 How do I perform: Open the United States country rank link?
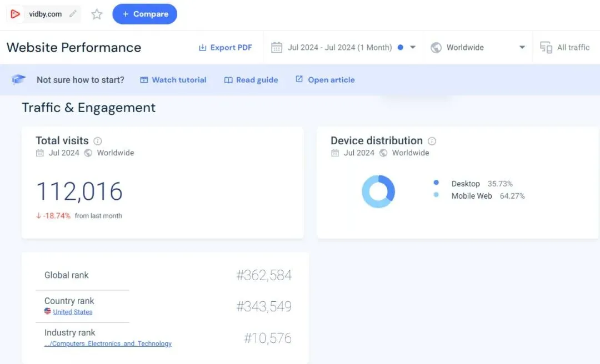tap(73, 312)
